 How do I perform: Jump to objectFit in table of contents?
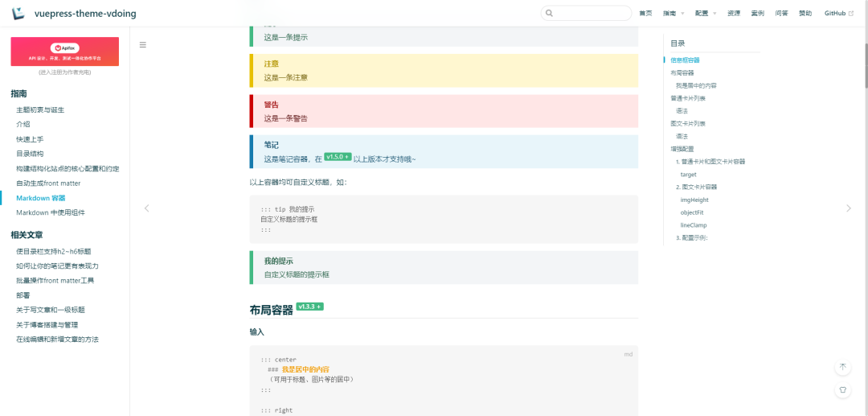[691, 212]
